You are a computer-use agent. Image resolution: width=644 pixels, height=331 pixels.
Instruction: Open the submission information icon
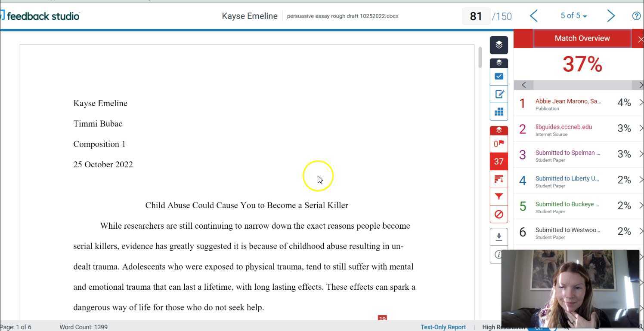click(x=498, y=254)
